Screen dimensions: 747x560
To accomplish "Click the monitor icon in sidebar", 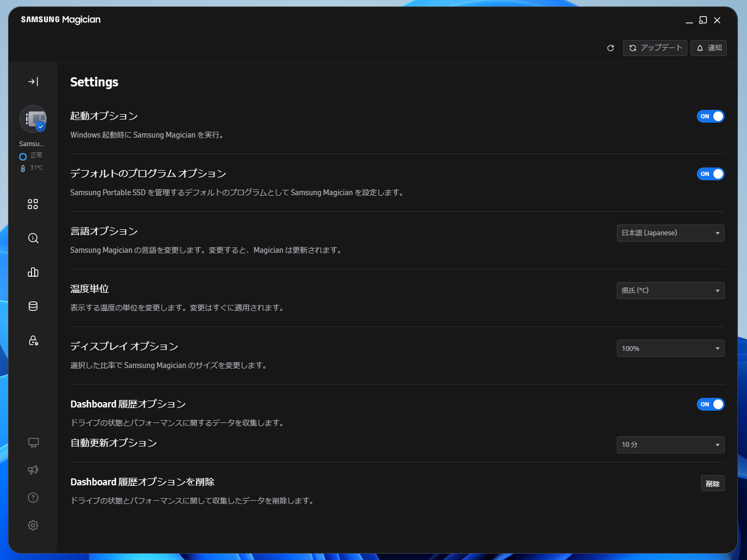I will [33, 443].
